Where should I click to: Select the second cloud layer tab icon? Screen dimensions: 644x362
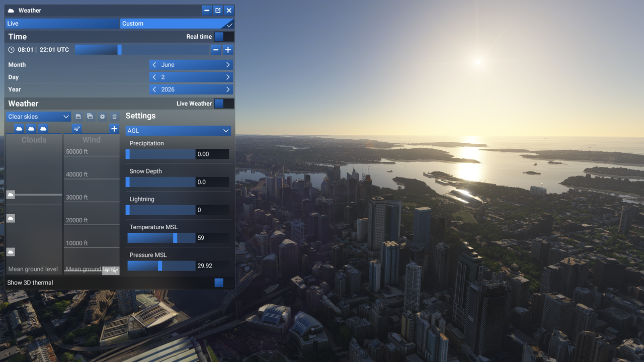click(x=31, y=129)
